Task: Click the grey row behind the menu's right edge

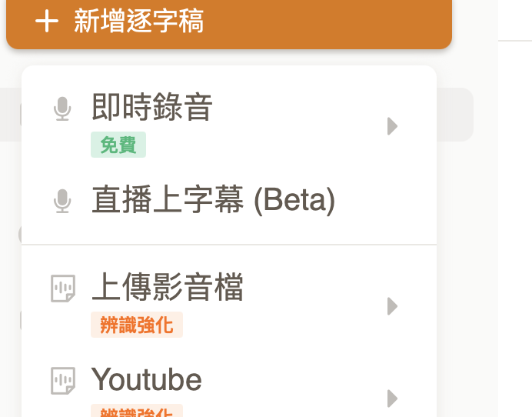Action: (455, 114)
